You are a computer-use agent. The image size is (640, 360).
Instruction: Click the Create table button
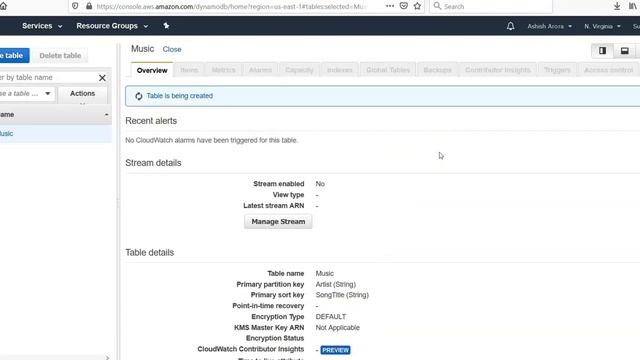[x=14, y=56]
